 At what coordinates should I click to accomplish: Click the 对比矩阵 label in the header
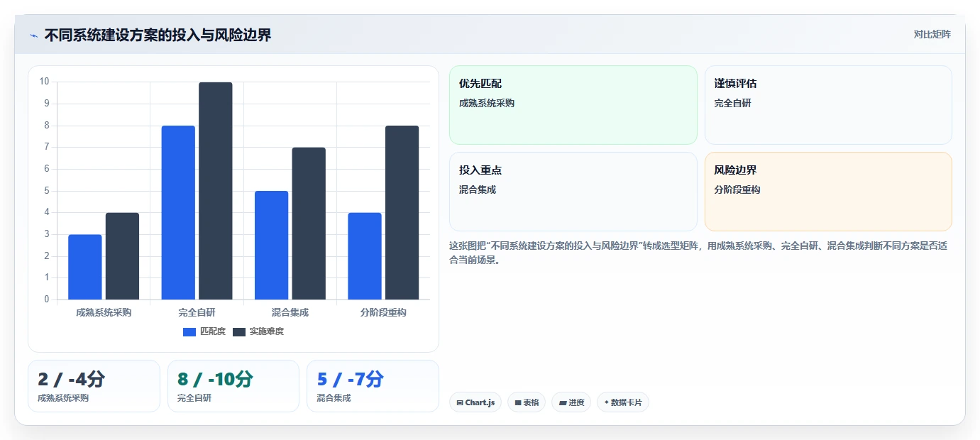932,34
